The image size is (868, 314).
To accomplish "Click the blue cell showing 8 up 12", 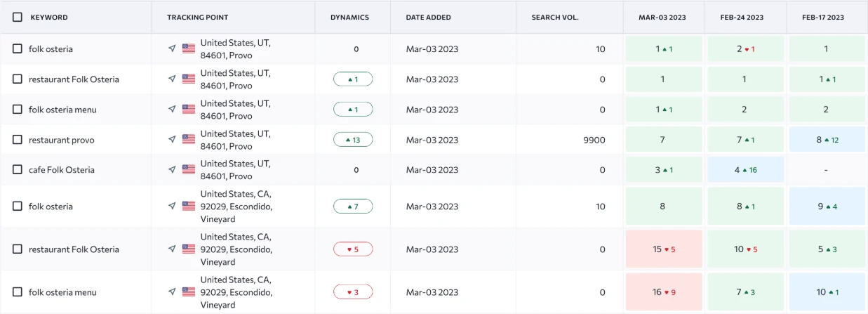I will click(x=827, y=140).
